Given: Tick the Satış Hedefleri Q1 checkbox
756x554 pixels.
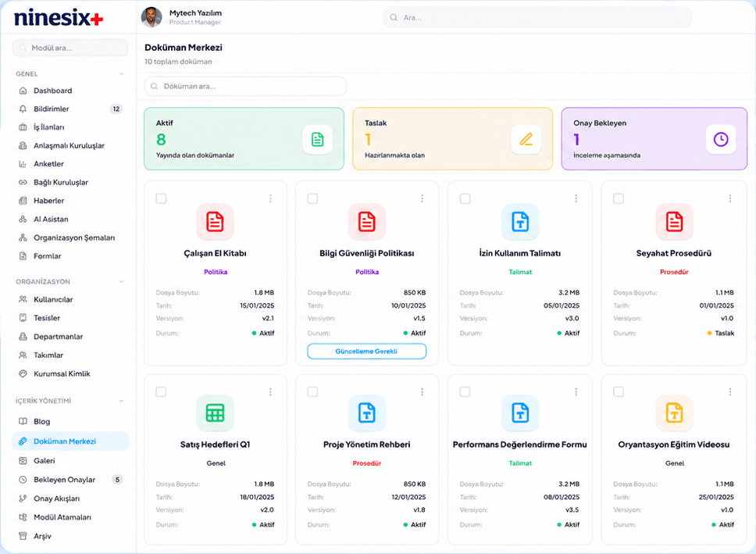Looking at the screenshot, I should (161, 391).
